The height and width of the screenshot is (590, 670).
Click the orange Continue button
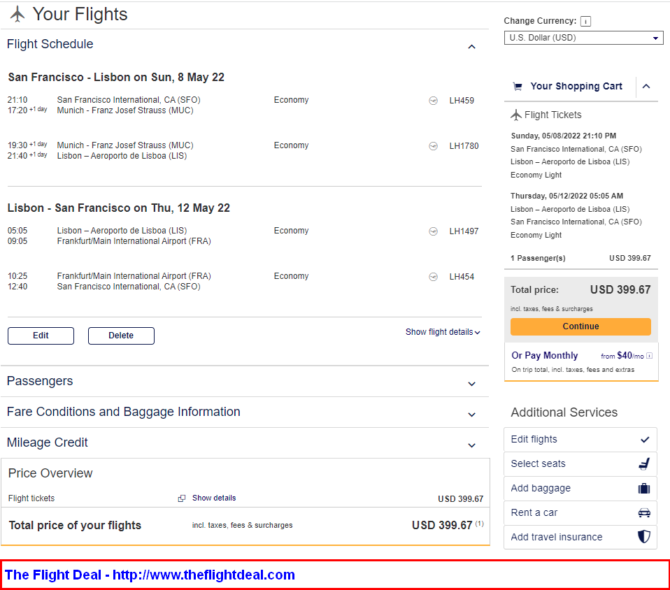[x=581, y=326]
